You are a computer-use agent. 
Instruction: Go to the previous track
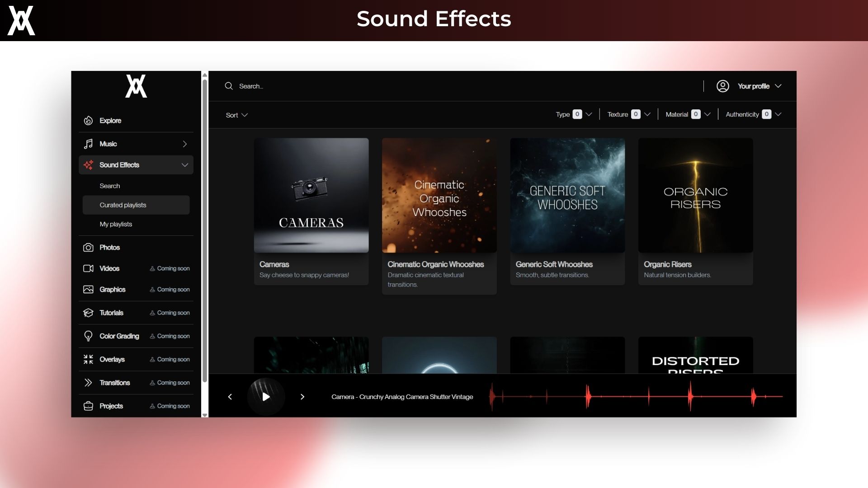(230, 397)
